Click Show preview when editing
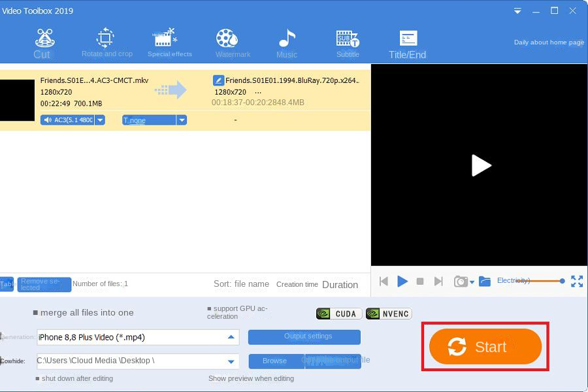This screenshot has width=588, height=392. [x=252, y=378]
